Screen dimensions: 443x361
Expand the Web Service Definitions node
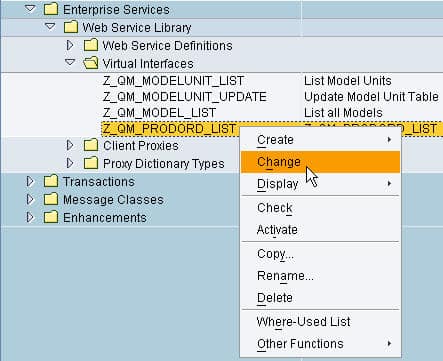[70, 45]
